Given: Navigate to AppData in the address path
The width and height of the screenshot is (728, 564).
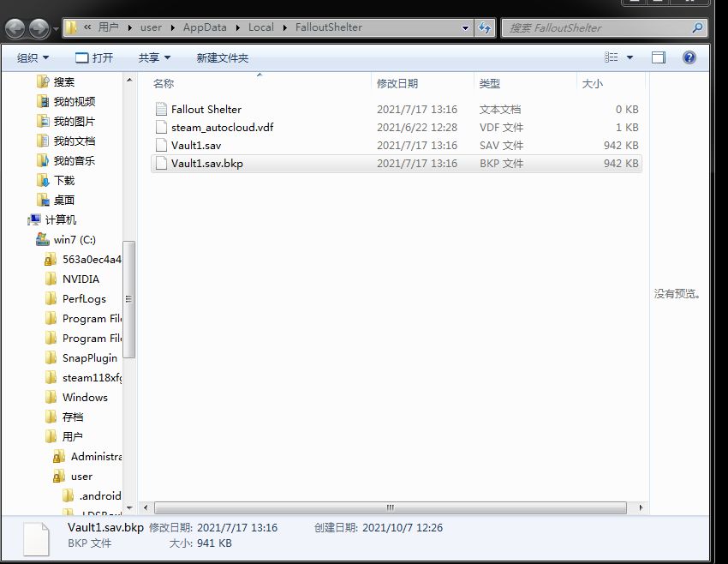Looking at the screenshot, I should 205,27.
